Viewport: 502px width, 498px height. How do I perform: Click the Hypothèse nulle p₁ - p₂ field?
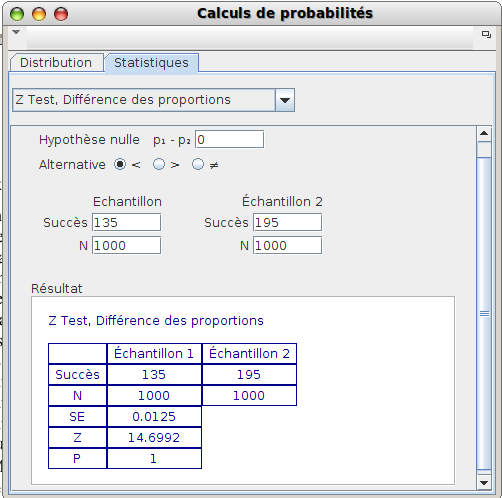click(230, 139)
